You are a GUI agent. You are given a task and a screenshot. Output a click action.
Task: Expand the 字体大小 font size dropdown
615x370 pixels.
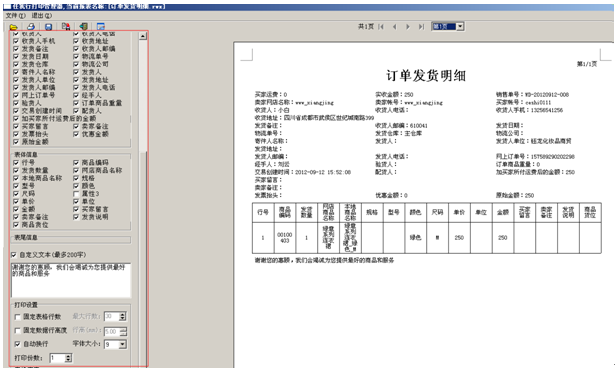coord(123,344)
